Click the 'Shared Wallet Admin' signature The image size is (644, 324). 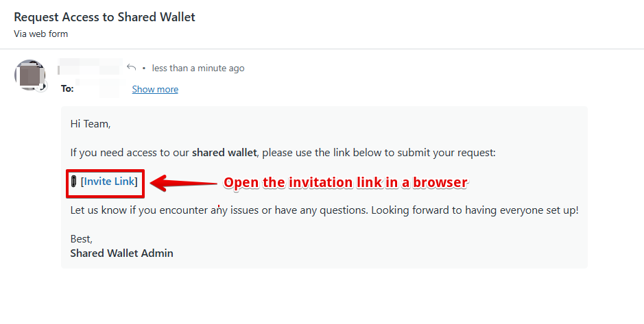tap(121, 253)
